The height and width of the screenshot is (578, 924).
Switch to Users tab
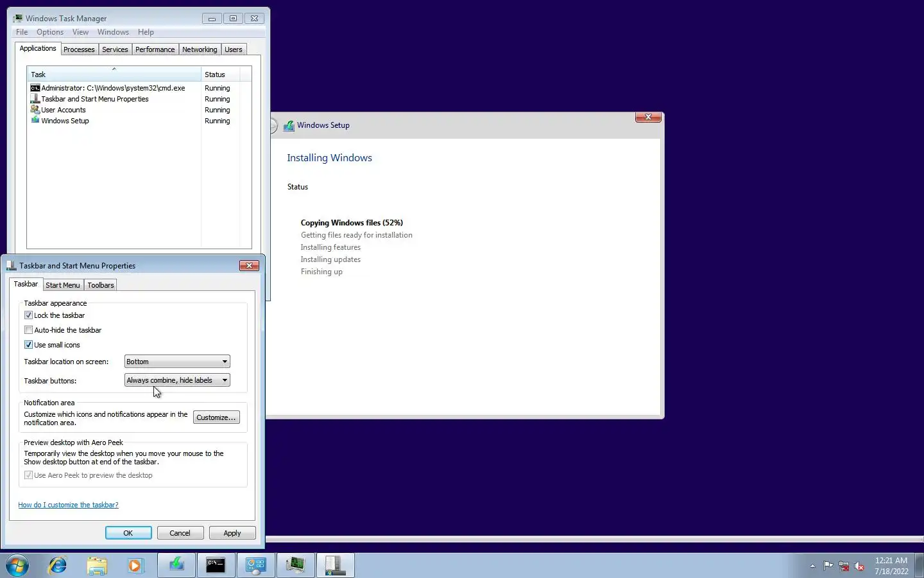(x=234, y=49)
